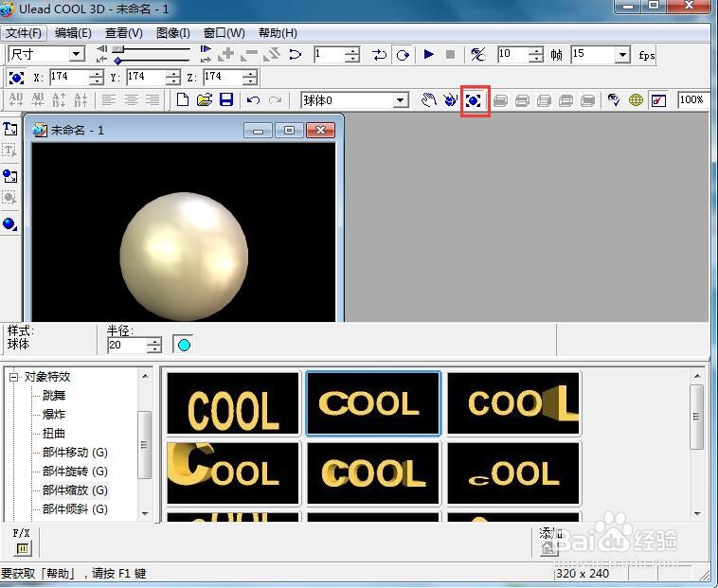The image size is (718, 588).
Task: Select the rotate object tool
Action: [451, 99]
